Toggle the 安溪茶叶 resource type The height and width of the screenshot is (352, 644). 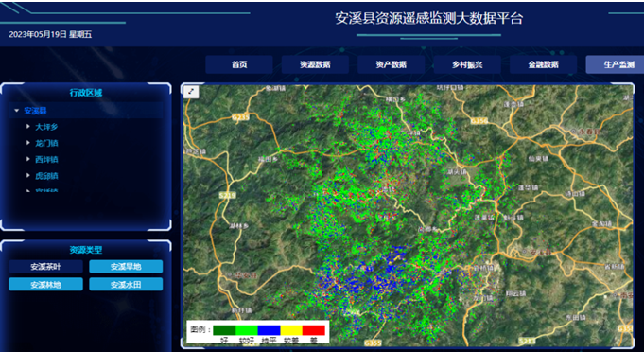tap(45, 267)
